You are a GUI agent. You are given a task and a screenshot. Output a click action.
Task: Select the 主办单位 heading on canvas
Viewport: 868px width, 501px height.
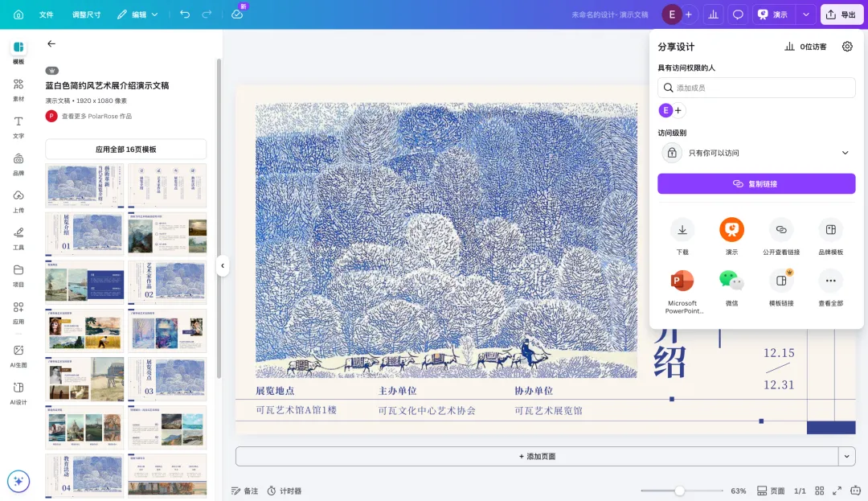[x=398, y=391]
